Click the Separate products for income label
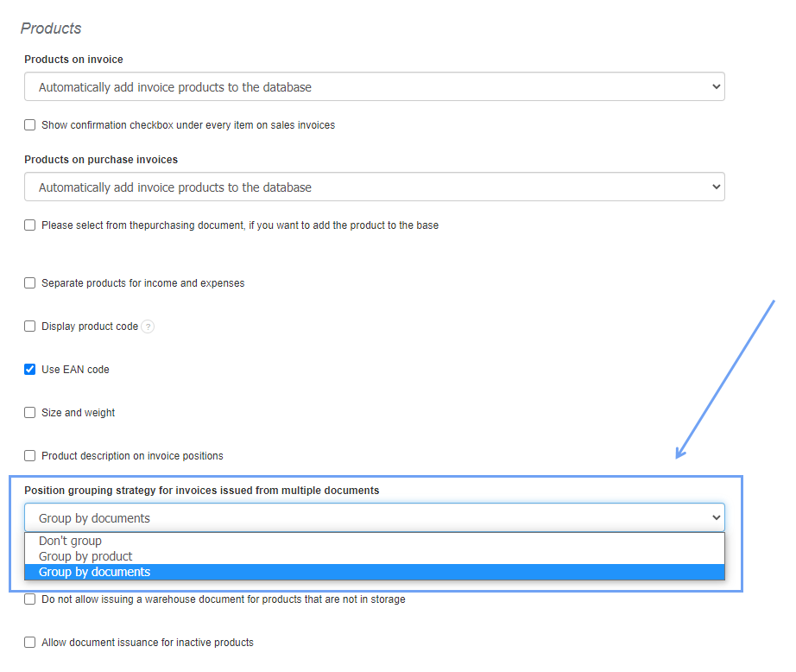The width and height of the screenshot is (796, 672). point(142,283)
